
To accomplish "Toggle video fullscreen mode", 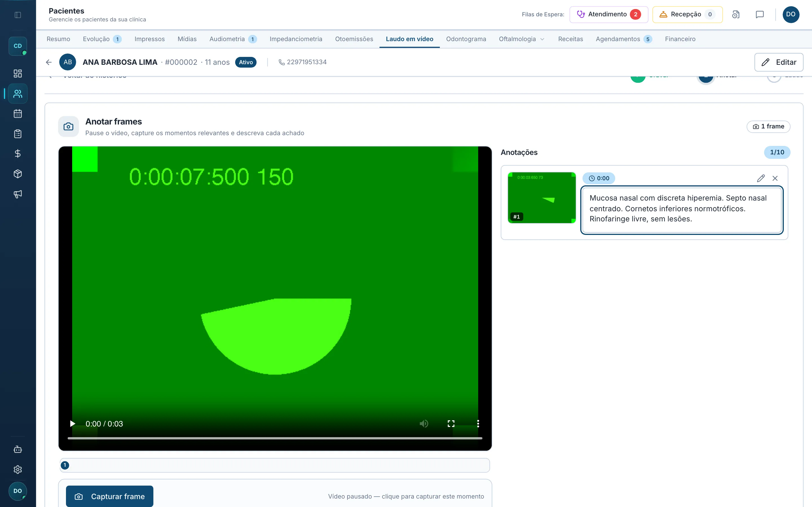I will point(451,424).
